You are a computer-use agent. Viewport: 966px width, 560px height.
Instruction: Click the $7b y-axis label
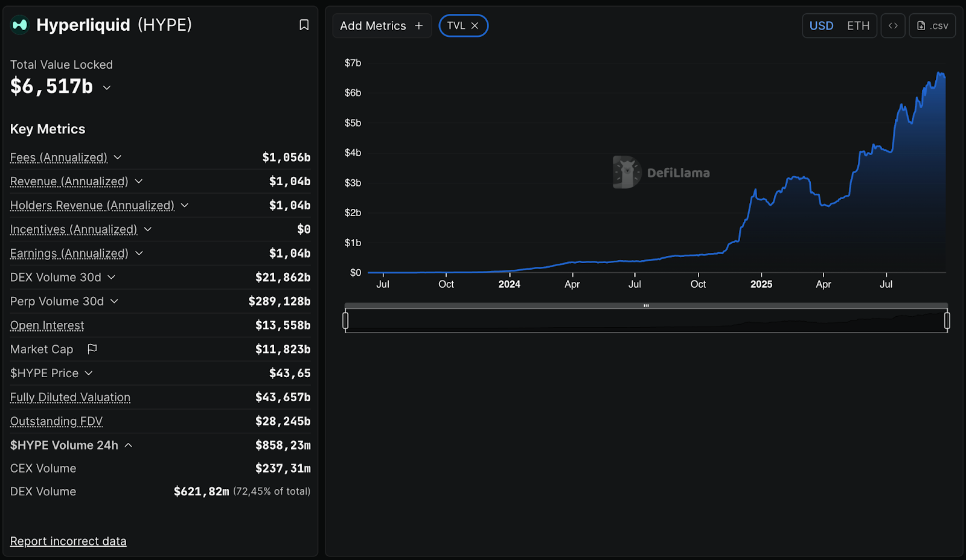pos(353,63)
